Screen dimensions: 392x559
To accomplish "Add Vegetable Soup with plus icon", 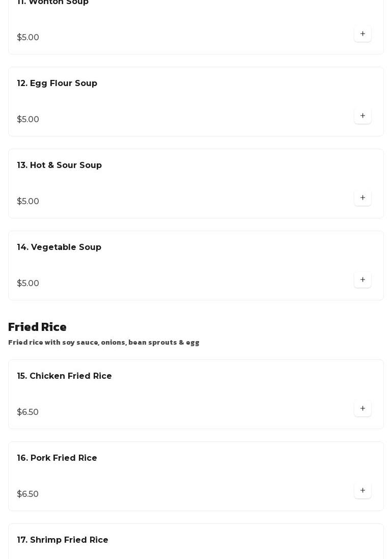I will 362,280.
